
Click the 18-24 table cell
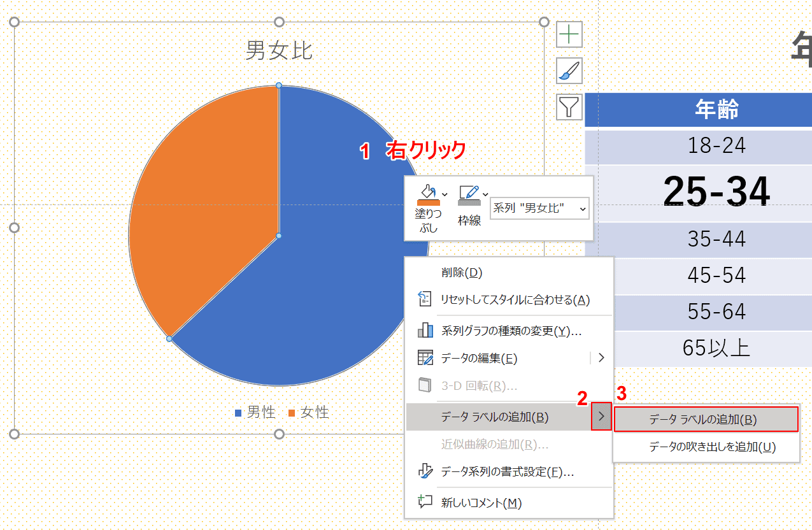click(x=698, y=146)
